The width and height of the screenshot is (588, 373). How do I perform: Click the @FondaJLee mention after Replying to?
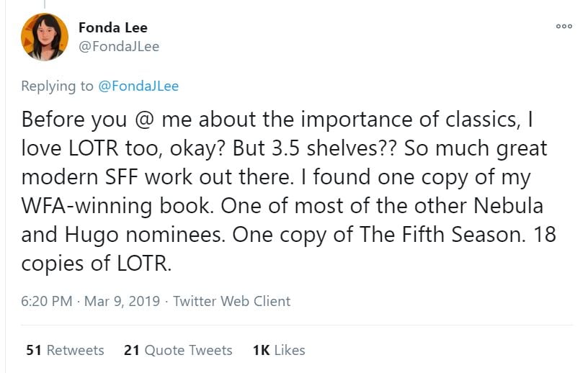(138, 86)
